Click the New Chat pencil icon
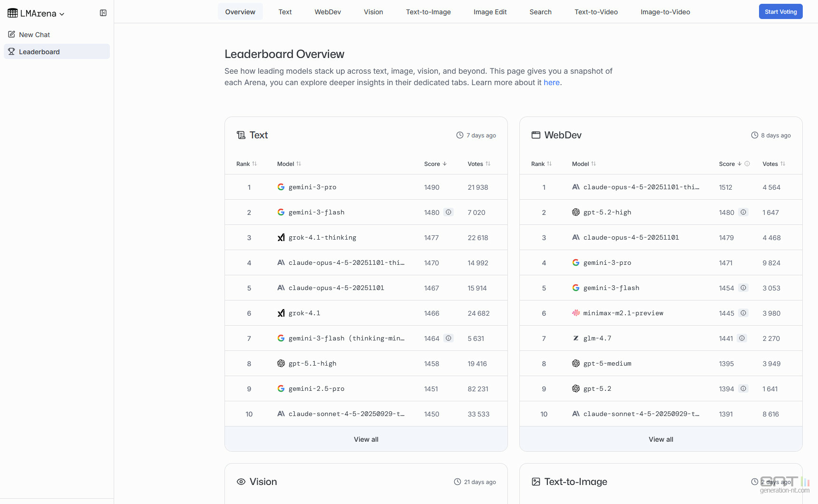This screenshot has height=504, width=818. tap(11, 34)
